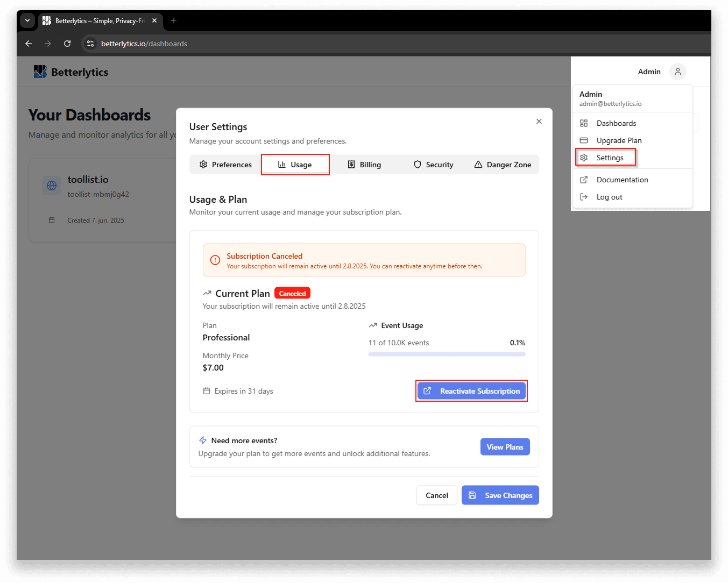Viewport: 728px width, 583px height.
Task: Click the Dashboards grid icon
Action: (584, 123)
